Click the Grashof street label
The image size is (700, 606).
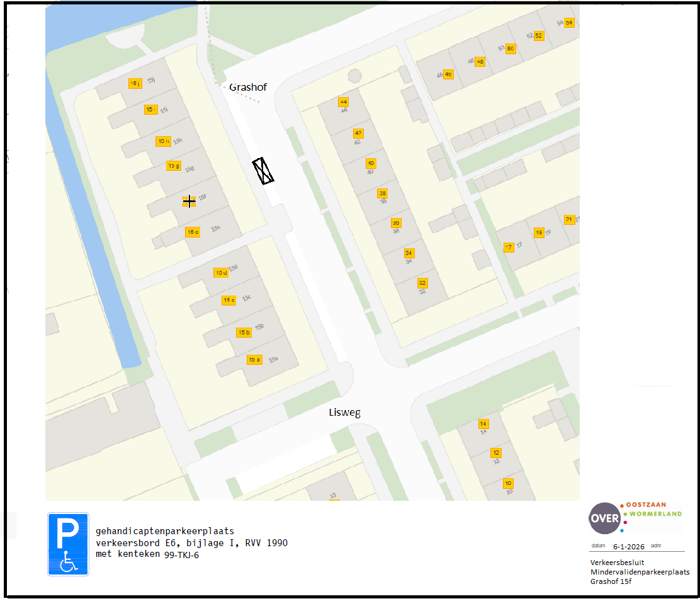coord(247,87)
